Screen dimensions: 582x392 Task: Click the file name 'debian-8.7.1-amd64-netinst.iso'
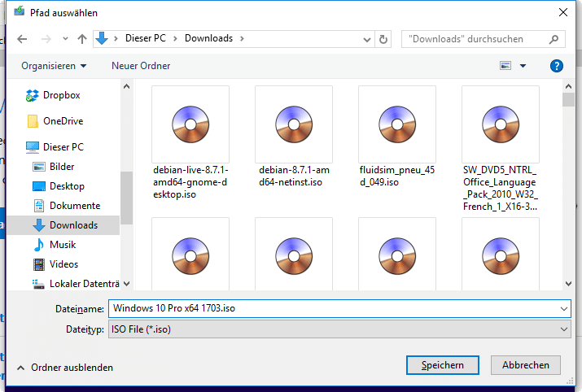click(294, 176)
